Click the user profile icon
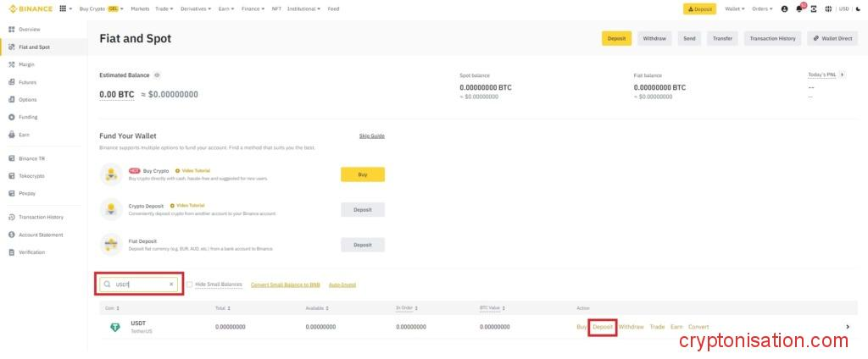Viewport: 868px width, 359px height. [784, 8]
